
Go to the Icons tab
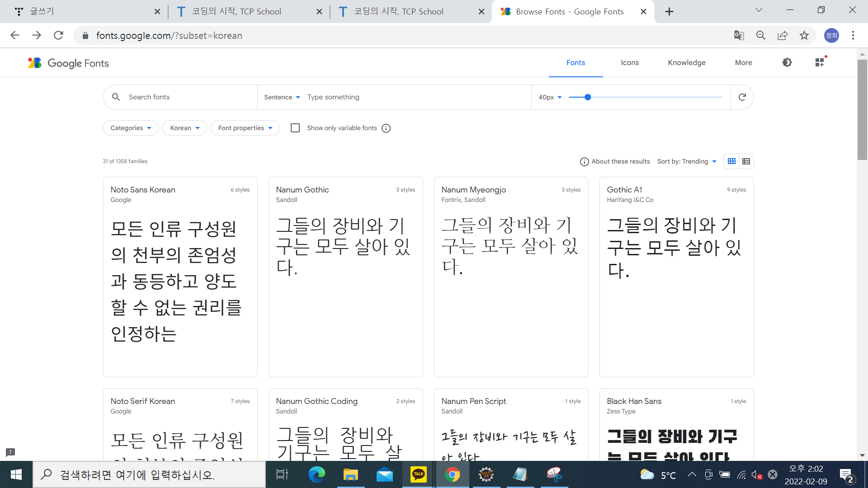pyautogui.click(x=630, y=62)
